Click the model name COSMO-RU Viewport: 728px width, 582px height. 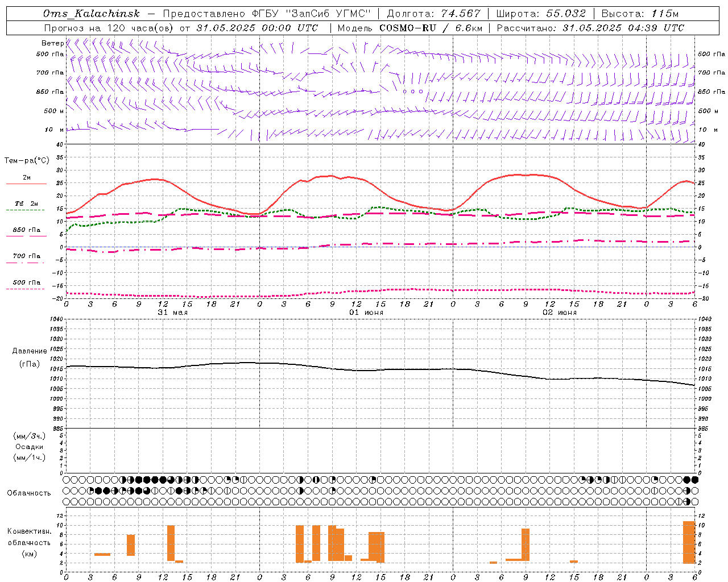[408, 28]
